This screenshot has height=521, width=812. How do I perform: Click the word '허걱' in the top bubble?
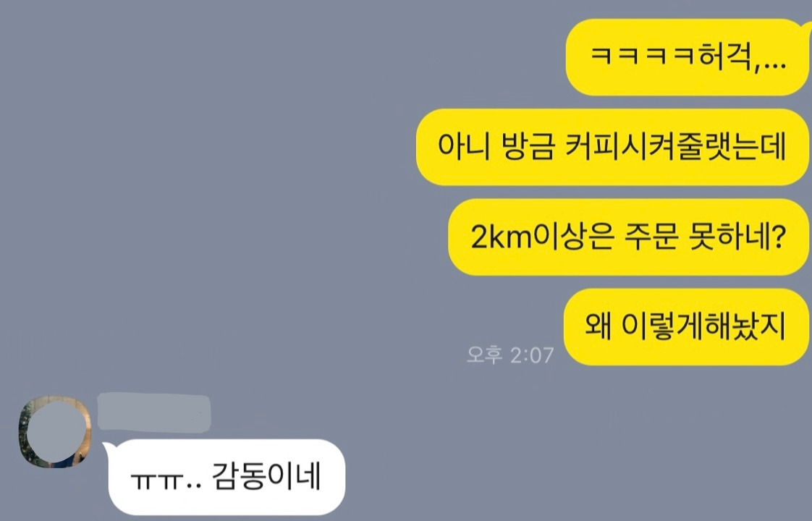pyautogui.click(x=726, y=56)
